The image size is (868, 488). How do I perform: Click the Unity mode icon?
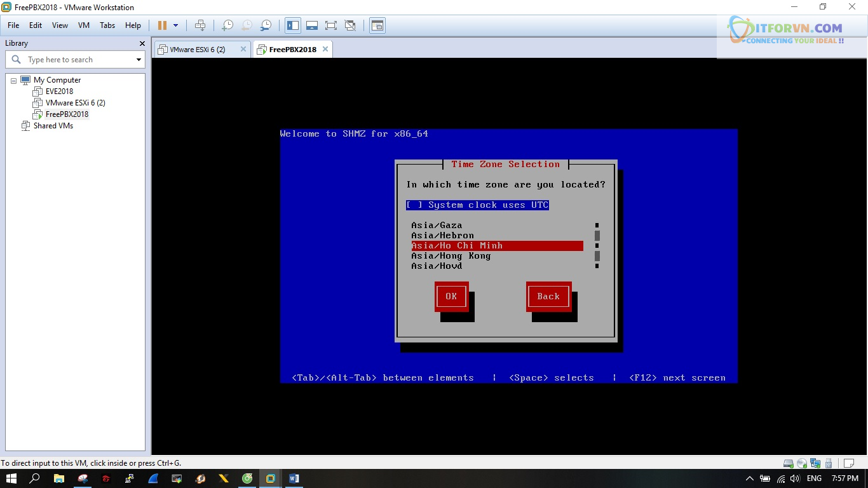(350, 25)
